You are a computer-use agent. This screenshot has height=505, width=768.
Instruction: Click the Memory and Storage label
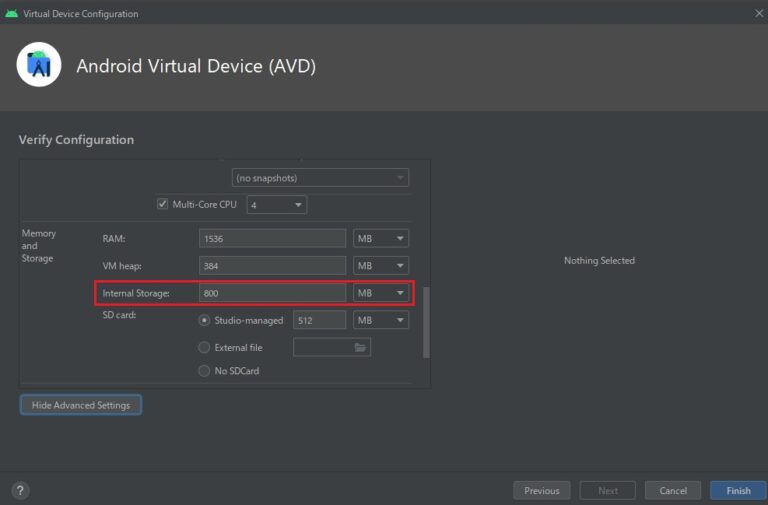coord(39,246)
